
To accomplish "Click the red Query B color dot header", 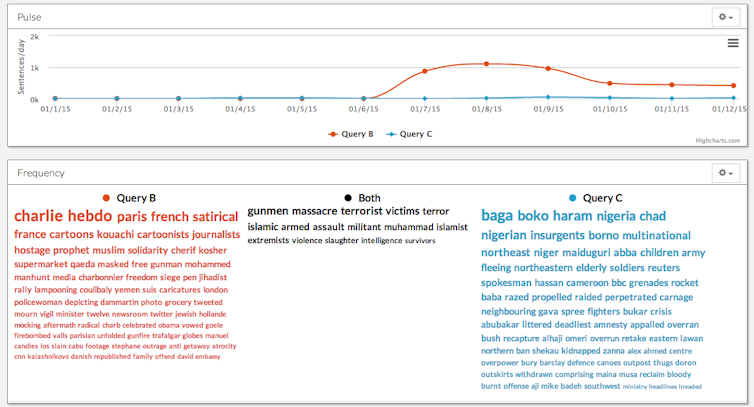I will [106, 198].
